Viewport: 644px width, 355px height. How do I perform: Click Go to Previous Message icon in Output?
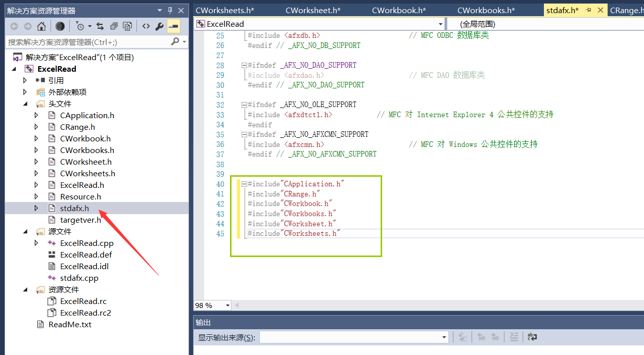(x=481, y=337)
